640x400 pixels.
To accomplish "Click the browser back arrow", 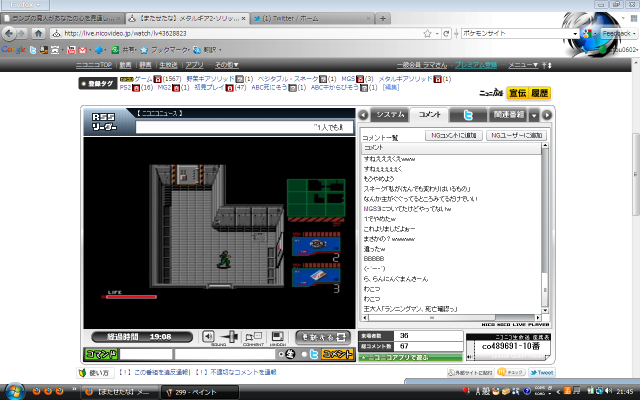I will [9, 33].
